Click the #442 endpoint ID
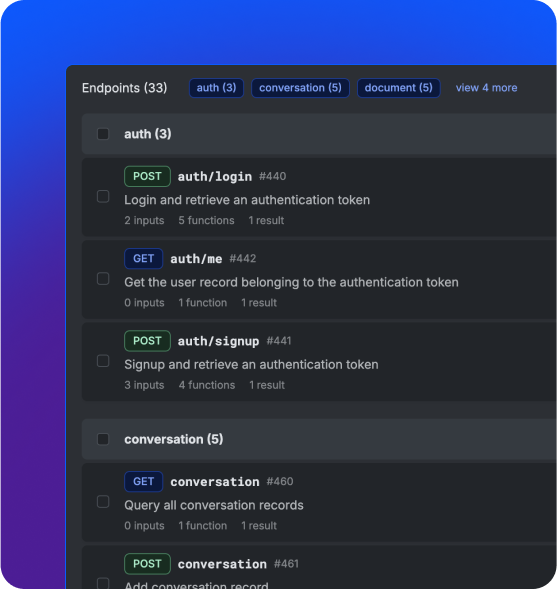 coord(243,259)
